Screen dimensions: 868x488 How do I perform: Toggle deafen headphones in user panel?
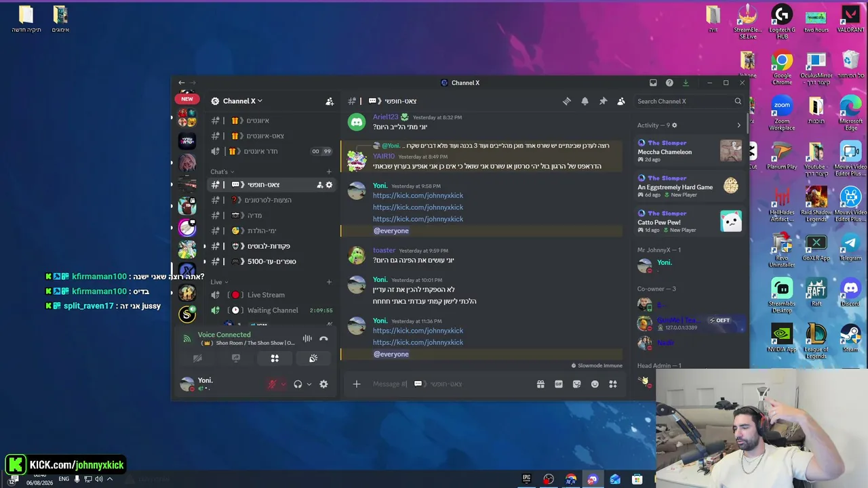[x=298, y=384]
